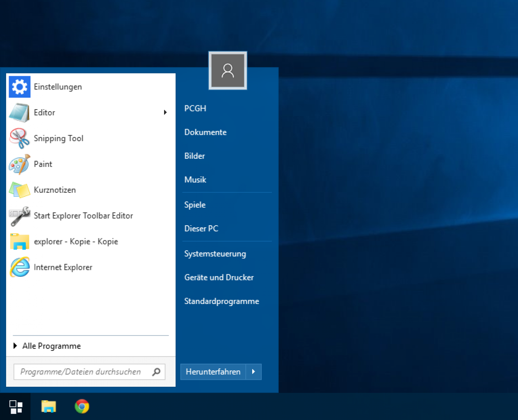Open the PCGH user folder
The height and width of the screenshot is (420, 518).
pos(195,108)
